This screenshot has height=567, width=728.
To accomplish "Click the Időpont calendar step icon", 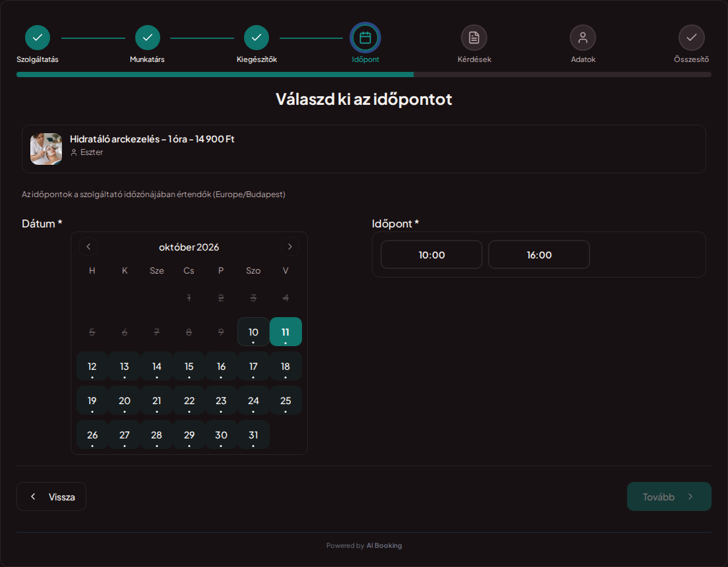I will pyautogui.click(x=365, y=38).
